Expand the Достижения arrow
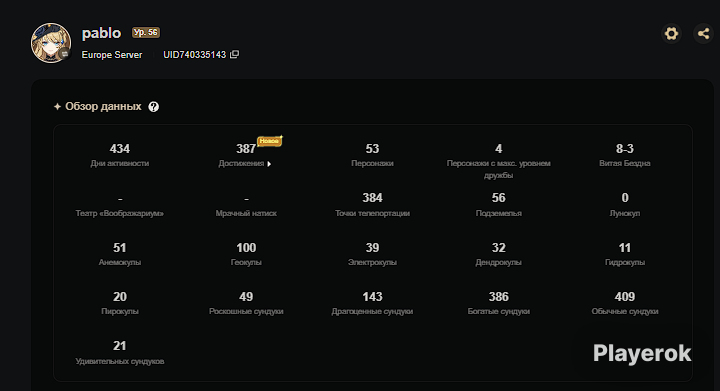This screenshot has height=391, width=720. (x=269, y=164)
